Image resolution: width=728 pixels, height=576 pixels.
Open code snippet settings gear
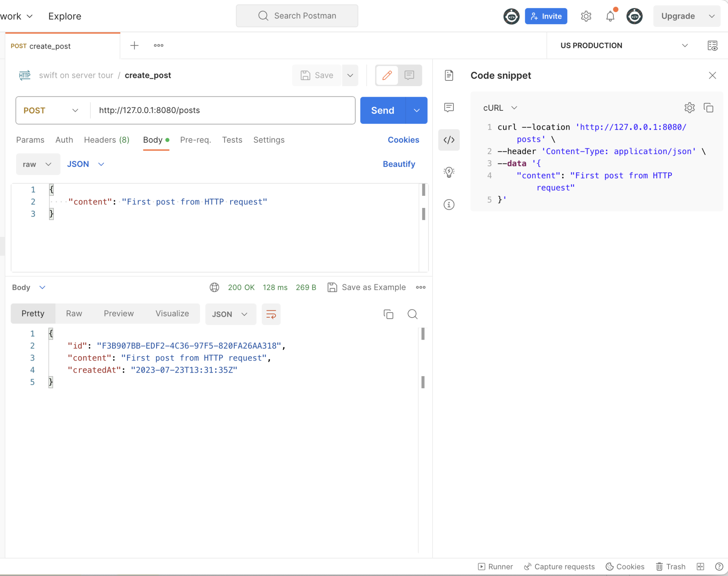pyautogui.click(x=689, y=108)
